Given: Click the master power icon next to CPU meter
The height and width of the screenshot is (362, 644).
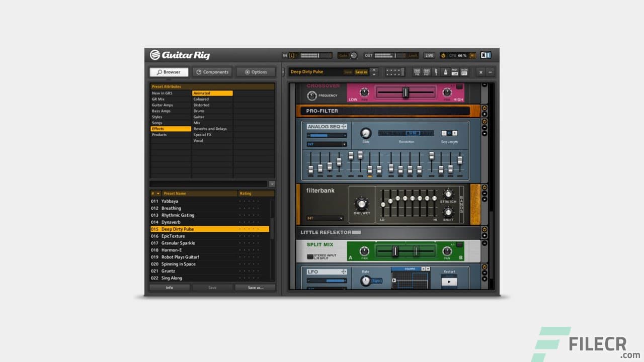Looking at the screenshot, I should coord(443,55).
